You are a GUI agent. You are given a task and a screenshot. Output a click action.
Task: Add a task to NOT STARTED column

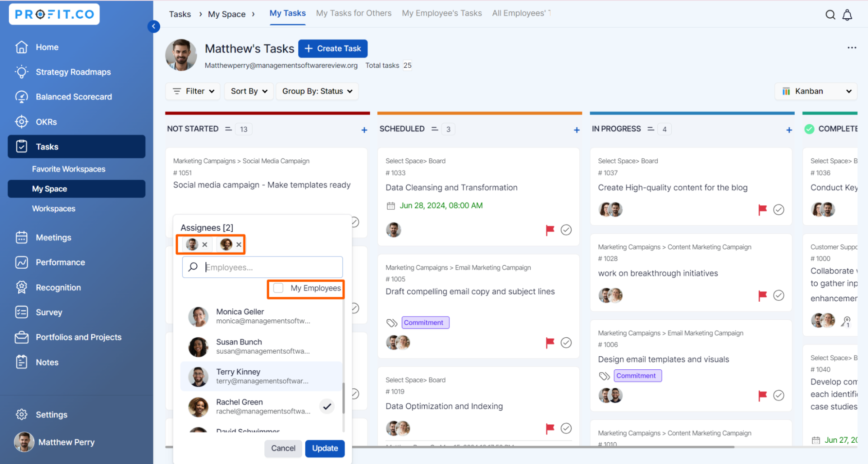(x=364, y=130)
